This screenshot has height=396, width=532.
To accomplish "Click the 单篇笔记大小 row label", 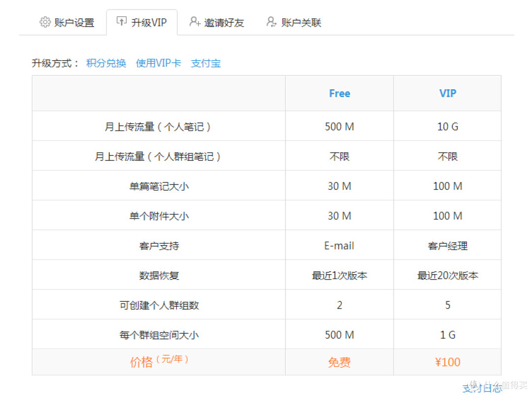I will click(159, 186).
